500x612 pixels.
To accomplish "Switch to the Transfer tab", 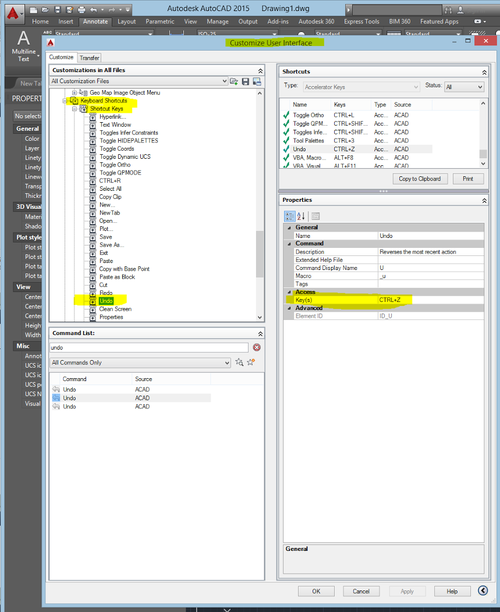I will [89, 58].
